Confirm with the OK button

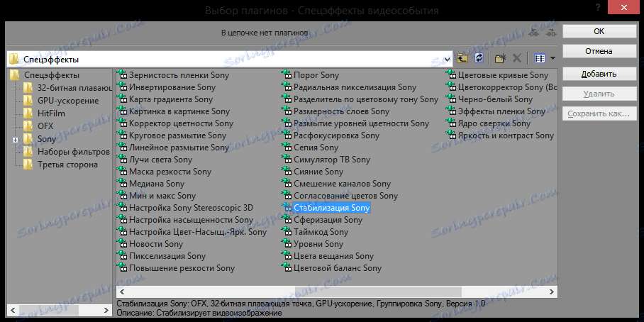click(x=599, y=31)
